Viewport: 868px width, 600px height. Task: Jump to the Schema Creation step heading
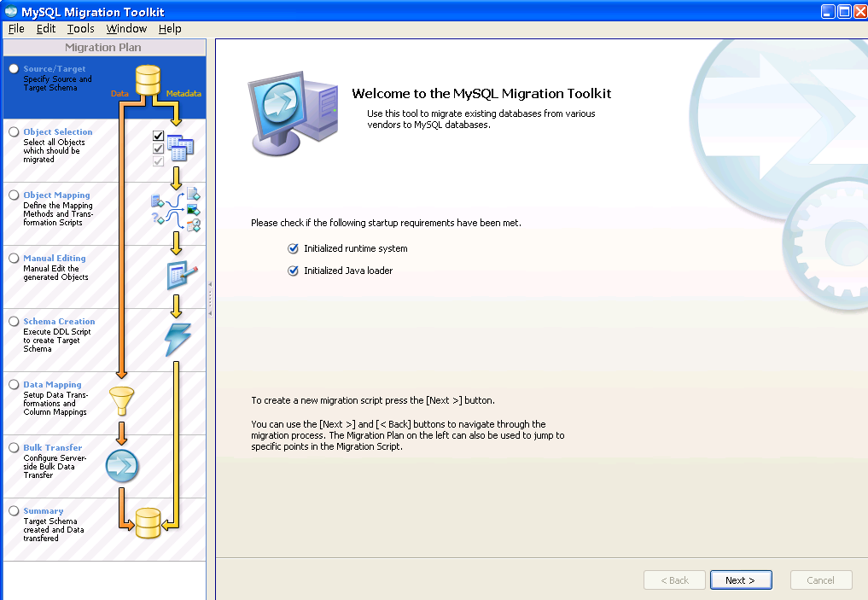(x=59, y=321)
